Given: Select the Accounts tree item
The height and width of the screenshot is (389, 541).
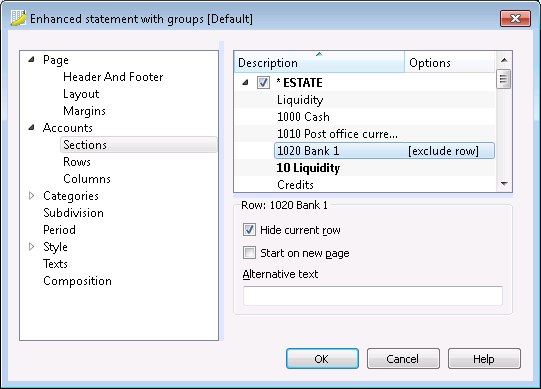Looking at the screenshot, I should (68, 128).
